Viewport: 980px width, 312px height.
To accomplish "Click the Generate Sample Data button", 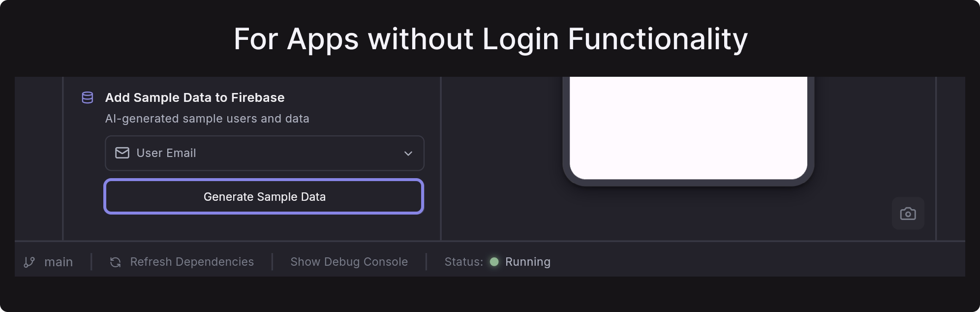I will coord(264,196).
